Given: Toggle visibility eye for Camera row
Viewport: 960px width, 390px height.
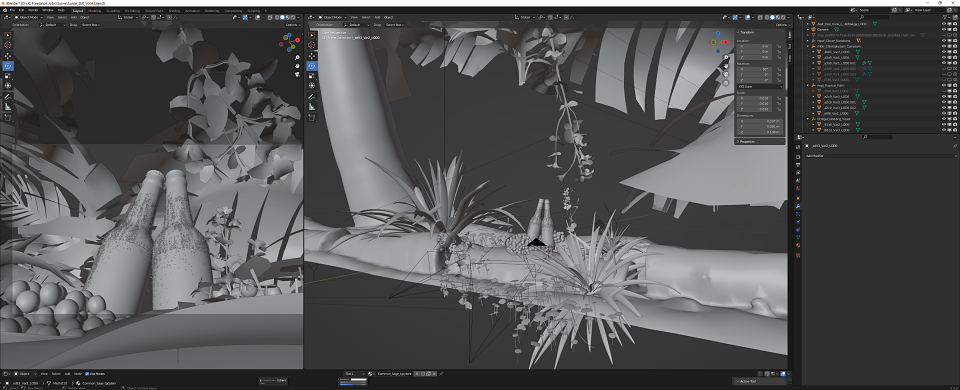Looking at the screenshot, I should (943, 29).
